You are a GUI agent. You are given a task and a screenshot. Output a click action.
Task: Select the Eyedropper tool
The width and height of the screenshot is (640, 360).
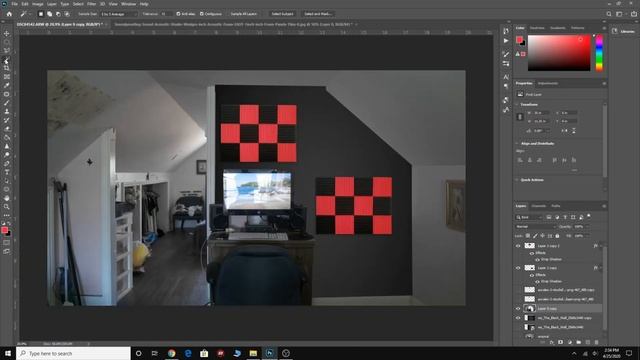(7, 85)
